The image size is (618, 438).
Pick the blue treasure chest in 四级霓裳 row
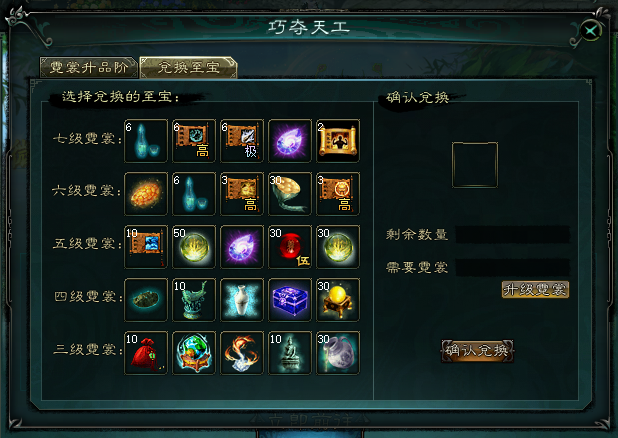290,300
